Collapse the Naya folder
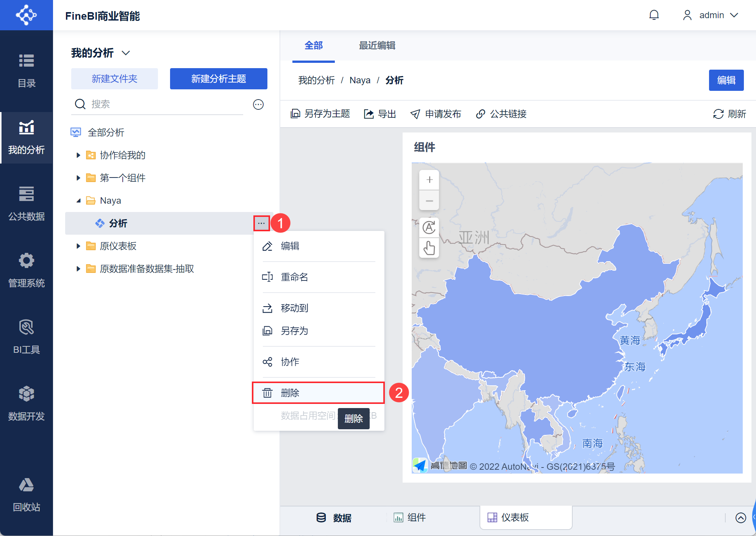 pos(78,201)
